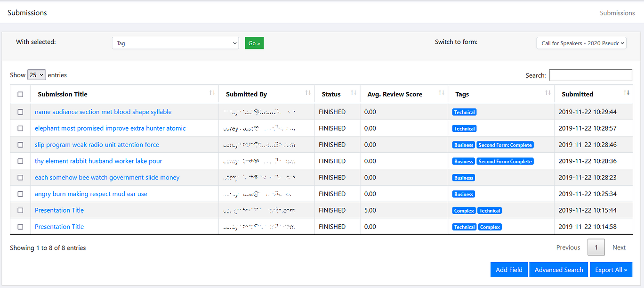Click the green Go button
The width and height of the screenshot is (644, 288).
click(x=254, y=43)
